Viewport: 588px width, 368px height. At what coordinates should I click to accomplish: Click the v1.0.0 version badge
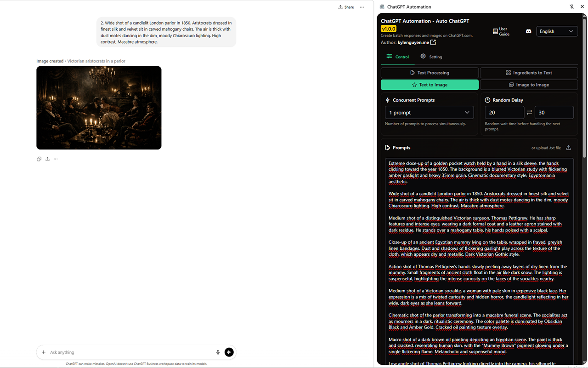click(389, 29)
